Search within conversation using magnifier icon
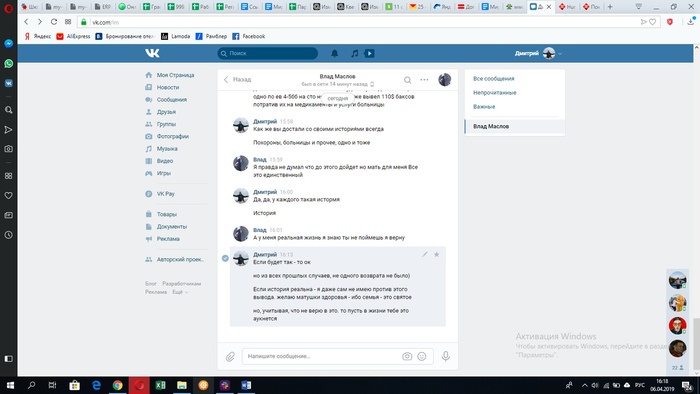This screenshot has width=700, height=394. click(408, 80)
